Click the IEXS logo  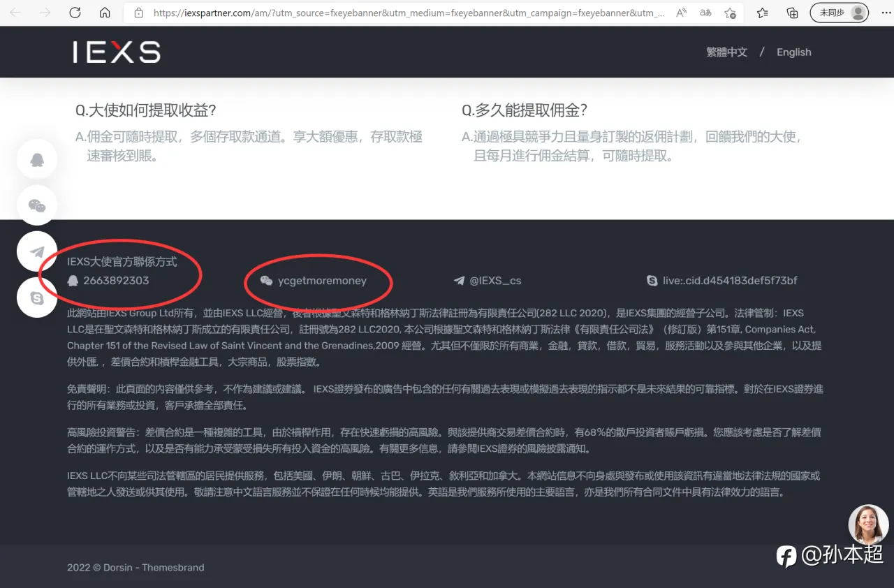[x=117, y=52]
